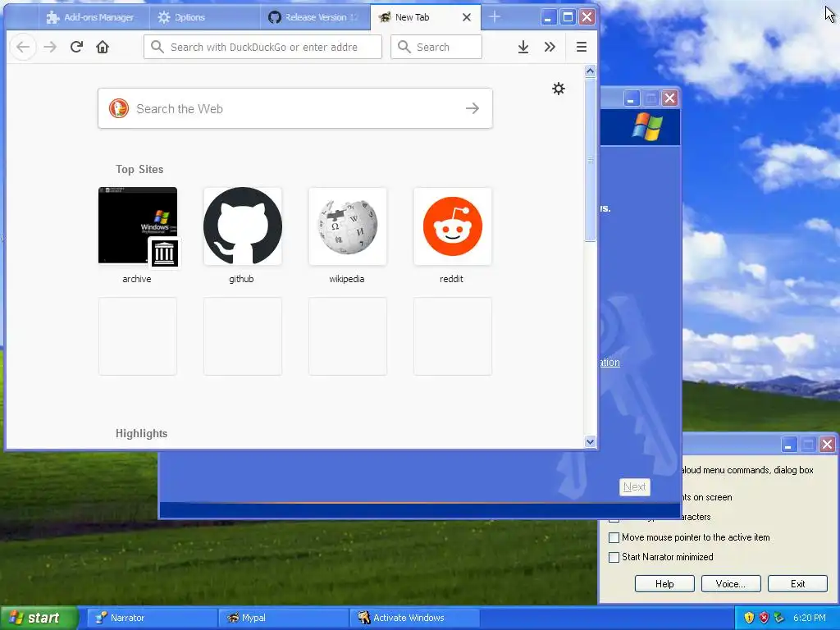Click the Search the Web input box
Viewport: 840px width, 630px height.
tap(295, 108)
